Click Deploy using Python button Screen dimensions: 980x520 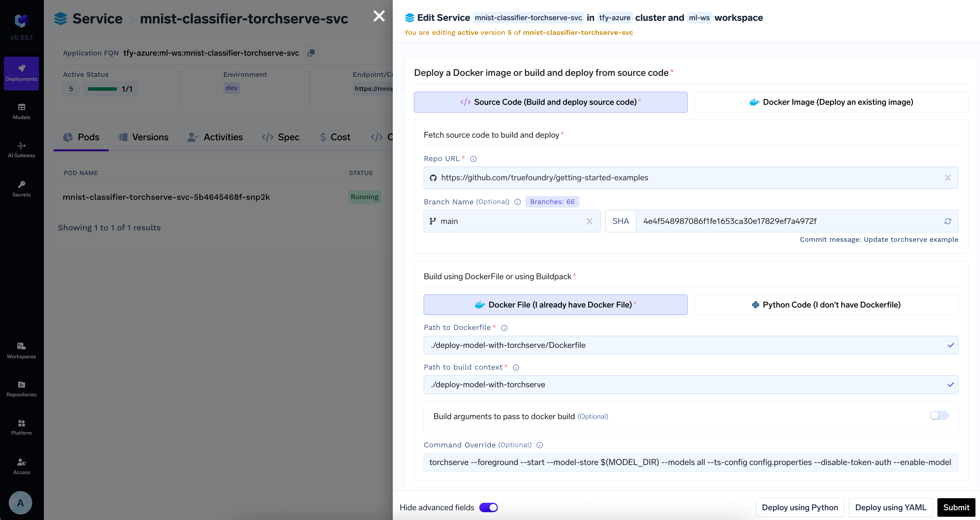coord(800,507)
